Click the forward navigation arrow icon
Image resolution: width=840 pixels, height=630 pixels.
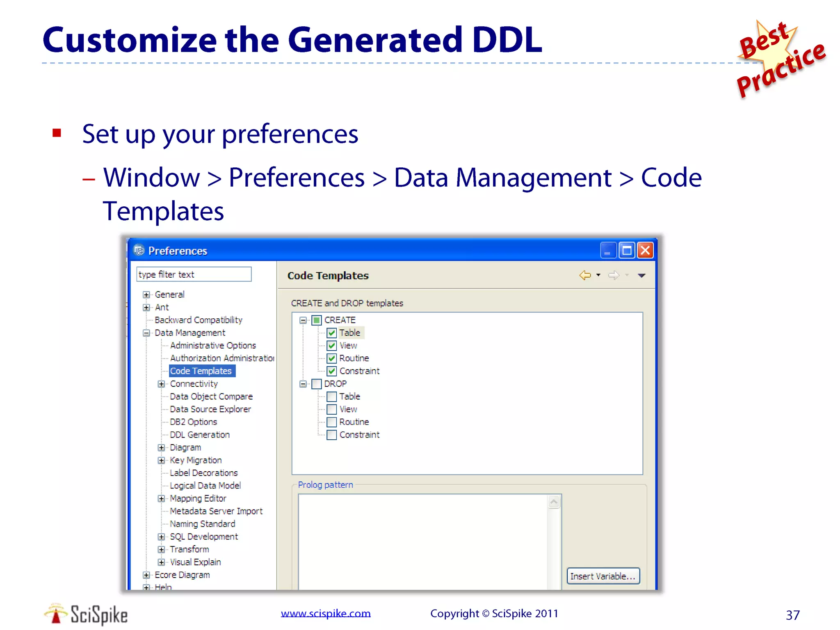point(613,275)
